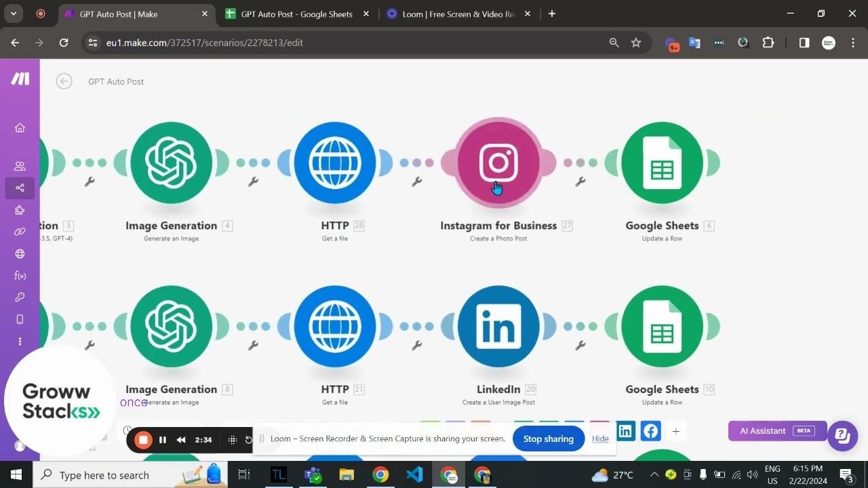
Task: Click wrench between HTTP 28 and Instagram
Action: [416, 182]
